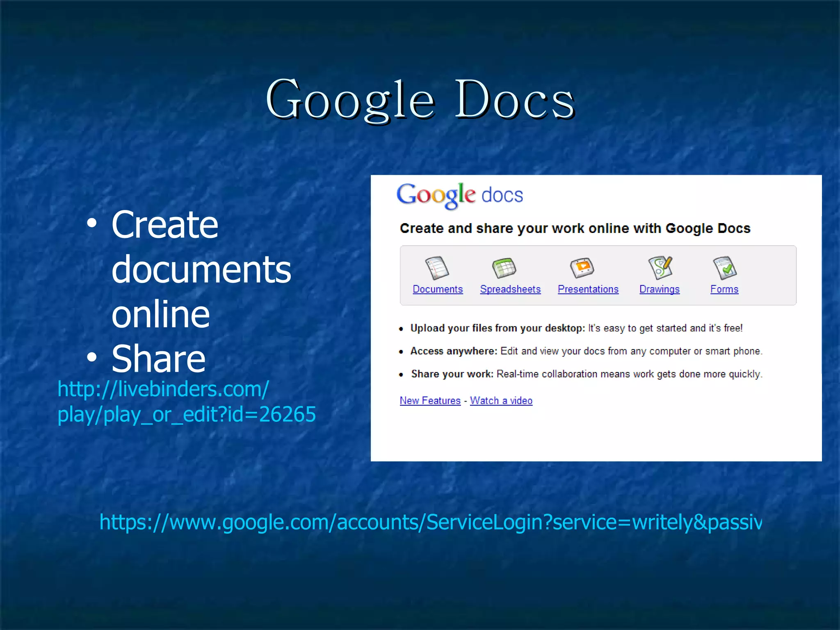The width and height of the screenshot is (840, 630).
Task: Click the 'Share' bullet text
Action: point(158,358)
